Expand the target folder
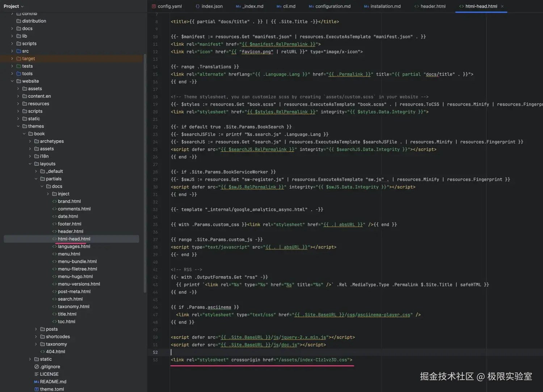 click(12, 59)
